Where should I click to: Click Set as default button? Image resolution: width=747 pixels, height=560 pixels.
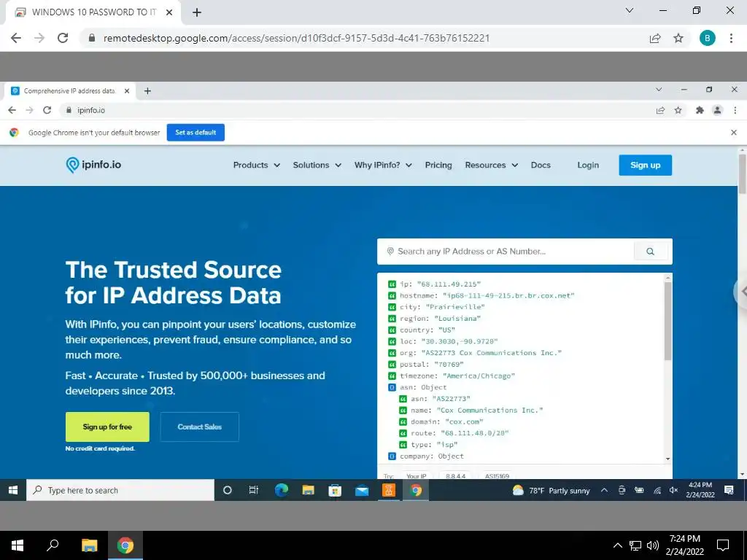click(x=196, y=133)
